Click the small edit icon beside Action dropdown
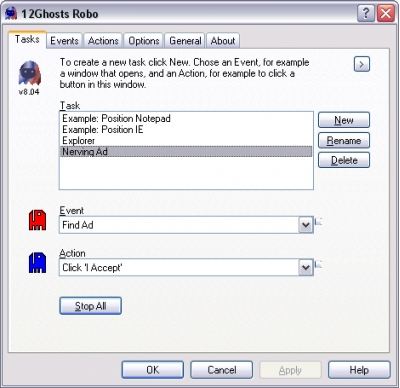400x388 pixels. pyautogui.click(x=318, y=264)
